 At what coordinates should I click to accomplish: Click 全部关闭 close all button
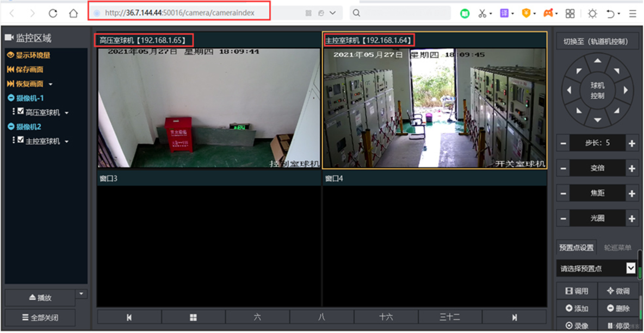(x=40, y=317)
